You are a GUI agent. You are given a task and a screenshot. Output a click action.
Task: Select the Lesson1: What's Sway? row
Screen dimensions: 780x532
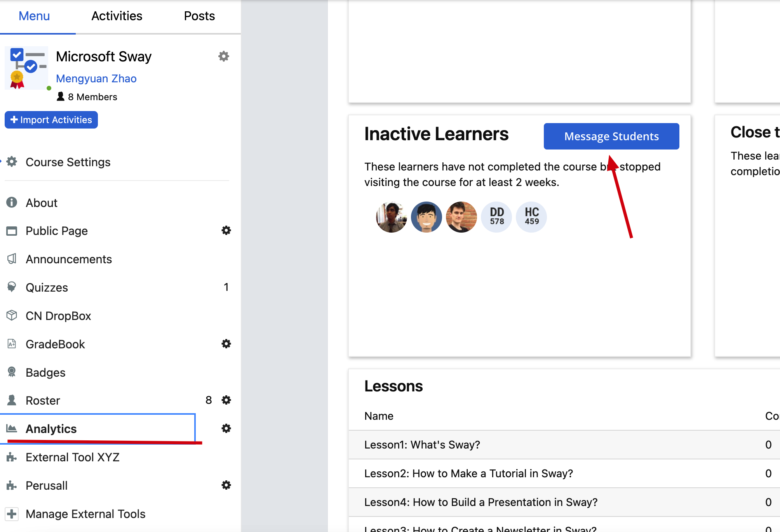pos(564,445)
